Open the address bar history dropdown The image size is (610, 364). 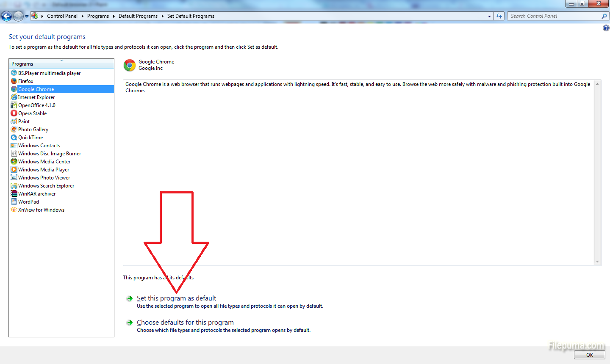click(x=490, y=16)
